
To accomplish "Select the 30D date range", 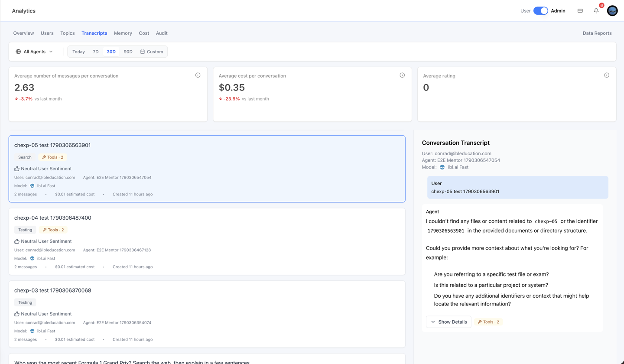I will [111, 52].
